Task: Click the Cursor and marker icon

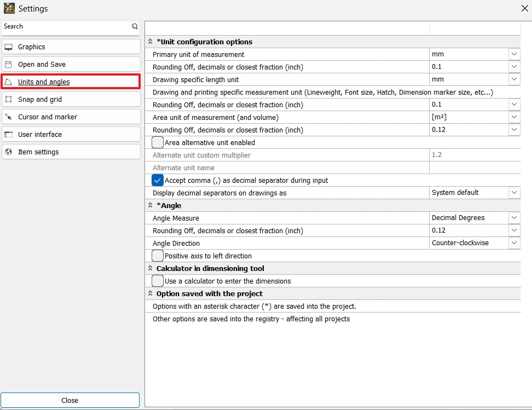Action: [8, 117]
